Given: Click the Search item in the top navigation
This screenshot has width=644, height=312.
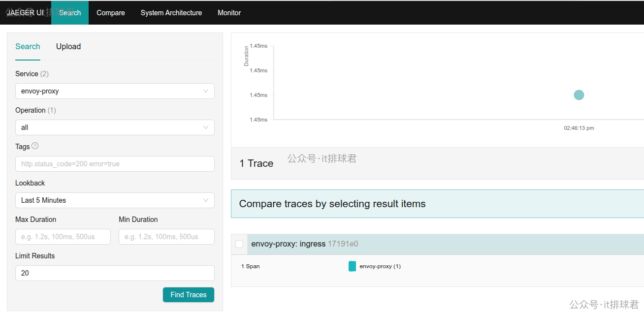Looking at the screenshot, I should [70, 13].
